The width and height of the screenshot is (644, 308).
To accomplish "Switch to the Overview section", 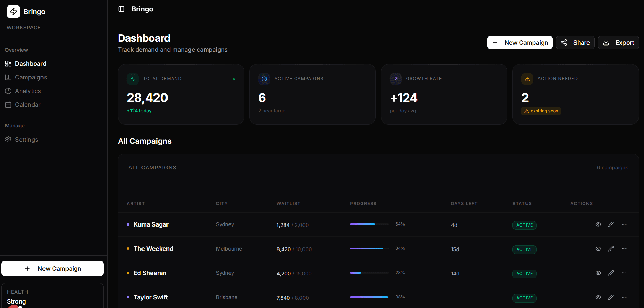I will coord(16,50).
